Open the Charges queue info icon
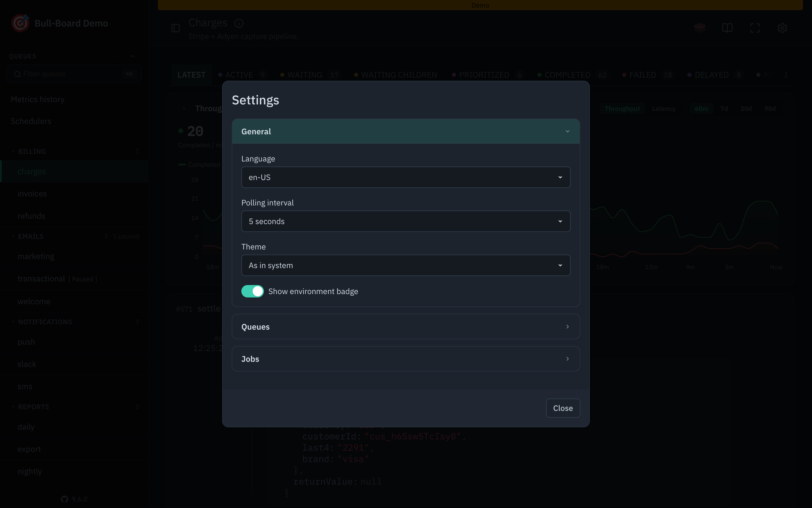Viewport: 812px width, 508px height. (x=239, y=23)
